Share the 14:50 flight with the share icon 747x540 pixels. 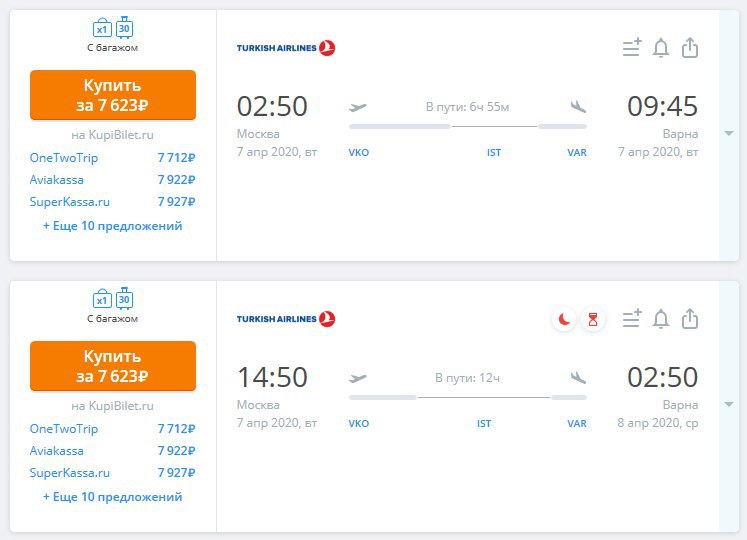689,319
